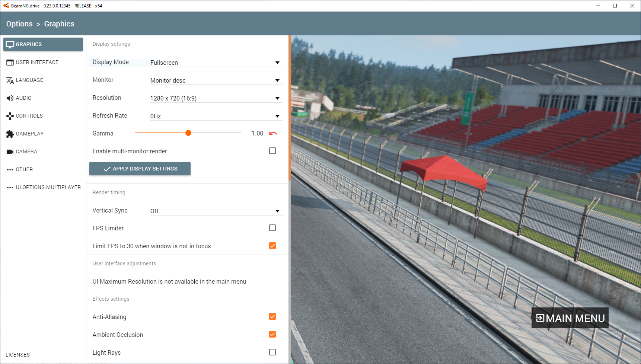Open the Vertical Sync dropdown arrow

coord(277,211)
